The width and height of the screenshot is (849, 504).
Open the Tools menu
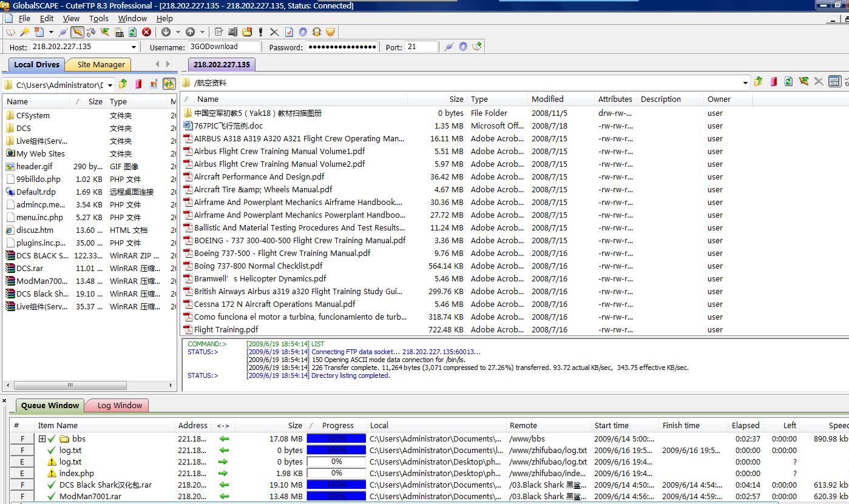(x=98, y=18)
